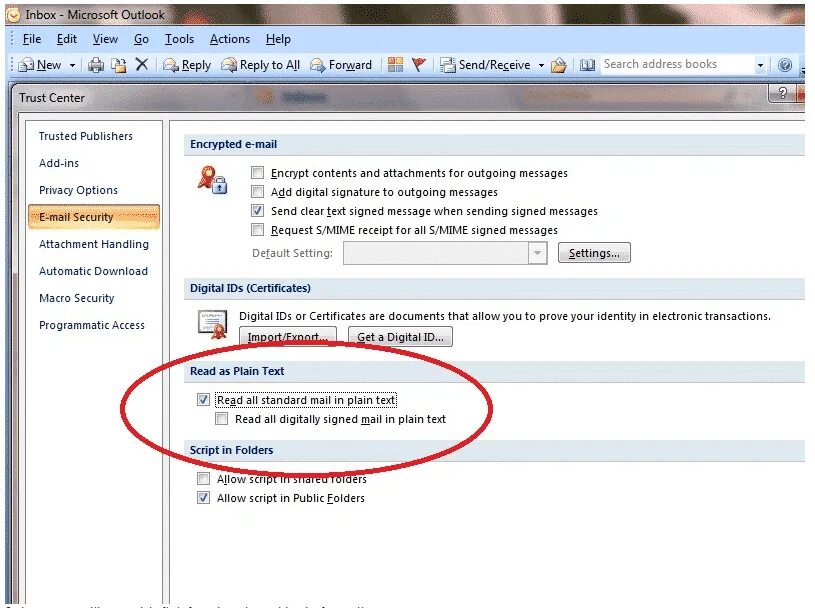Enable Allow script in shared folders checkbox
The height and width of the screenshot is (608, 815).
(x=203, y=478)
